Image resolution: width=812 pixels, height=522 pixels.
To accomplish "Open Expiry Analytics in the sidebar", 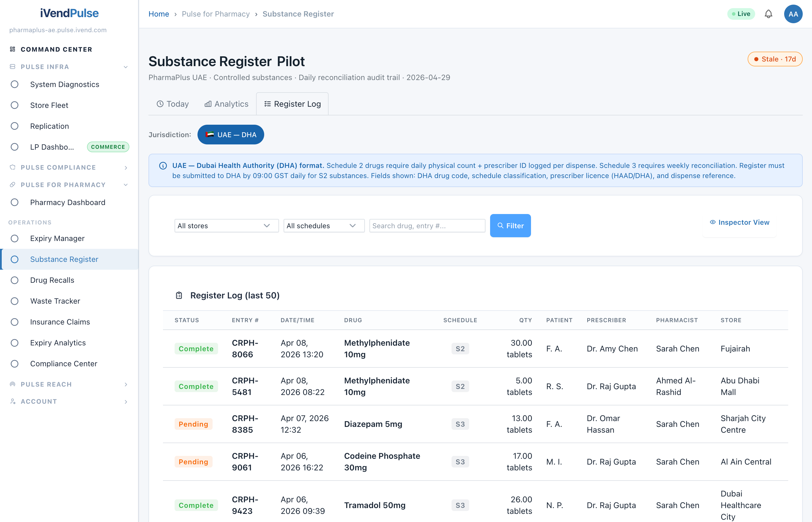I will point(70,343).
